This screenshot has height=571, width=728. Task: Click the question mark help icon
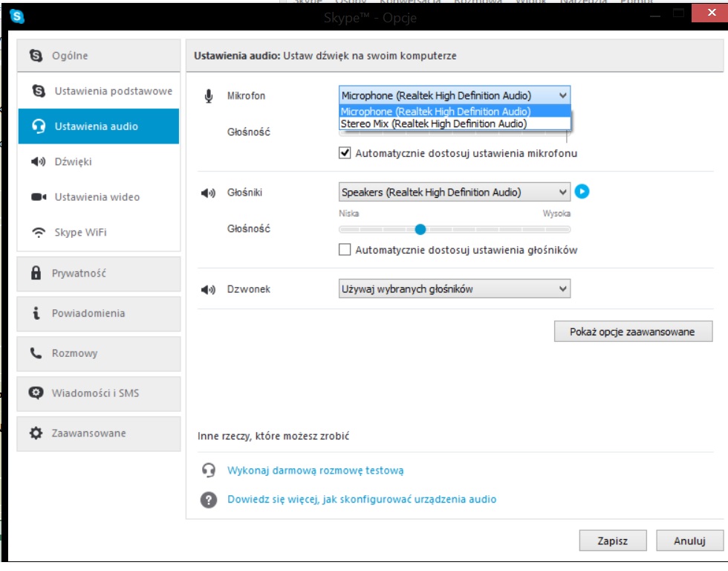(209, 500)
